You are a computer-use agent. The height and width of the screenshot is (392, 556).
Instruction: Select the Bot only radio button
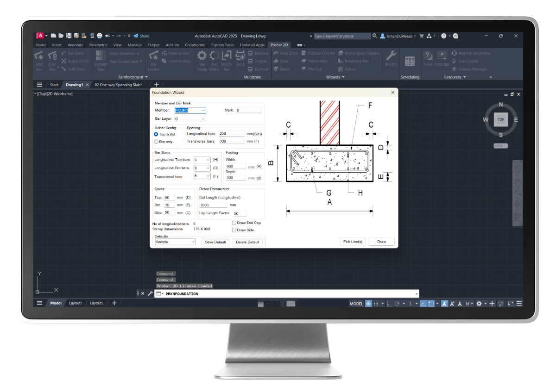click(156, 142)
